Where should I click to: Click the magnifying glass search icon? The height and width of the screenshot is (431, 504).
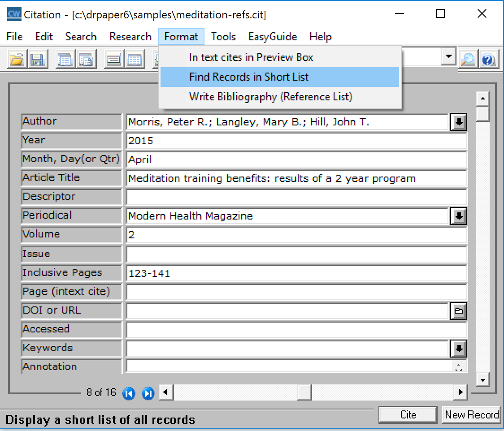tap(467, 60)
